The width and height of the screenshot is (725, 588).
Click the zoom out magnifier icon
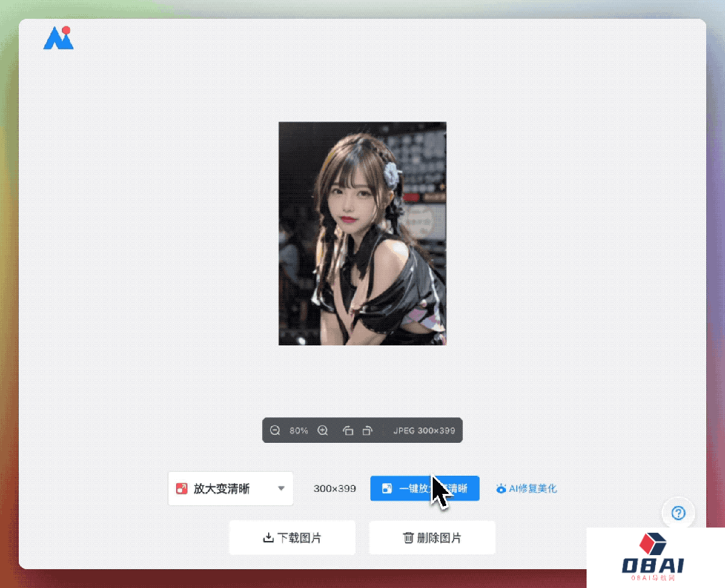click(275, 431)
